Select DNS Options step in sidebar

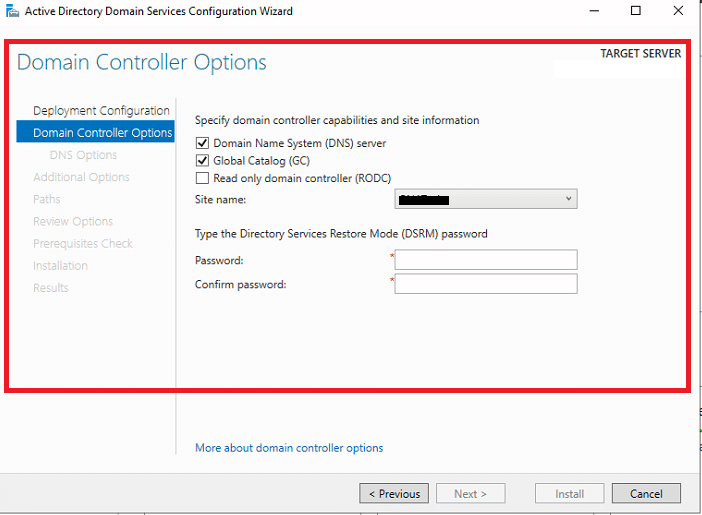click(x=83, y=155)
